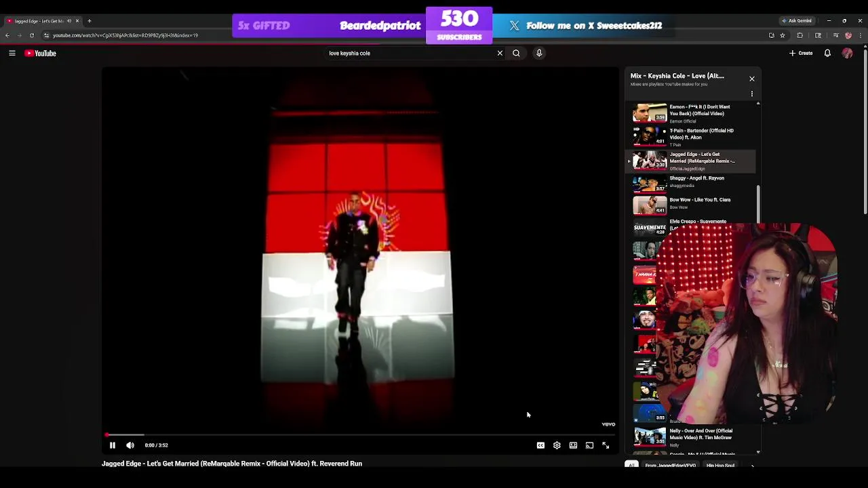Open the Create button
868x488 pixels.
(x=801, y=53)
